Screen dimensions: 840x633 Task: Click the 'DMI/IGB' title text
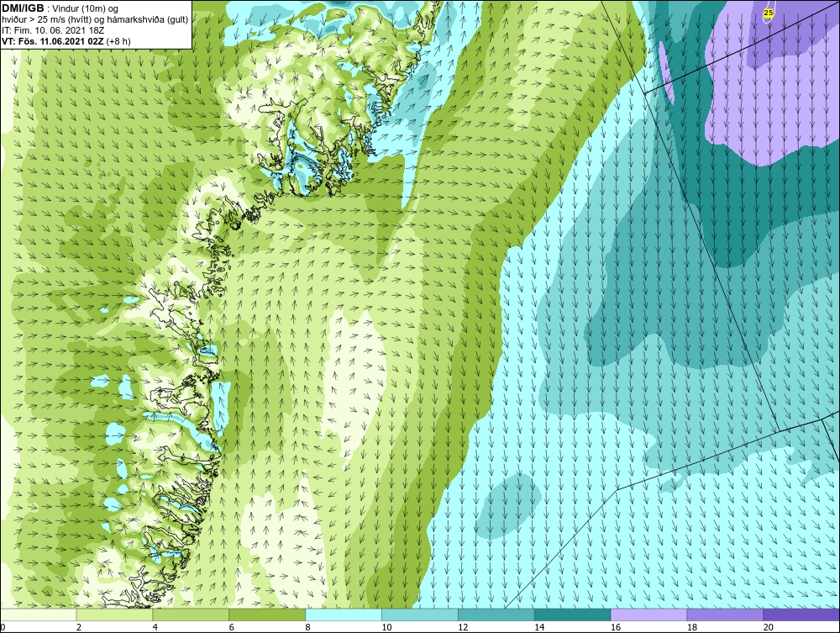click(23, 8)
